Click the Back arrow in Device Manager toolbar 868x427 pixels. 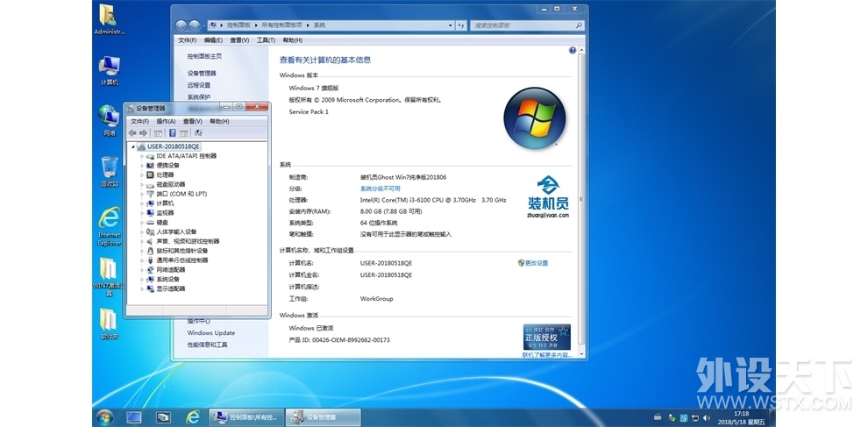132,133
